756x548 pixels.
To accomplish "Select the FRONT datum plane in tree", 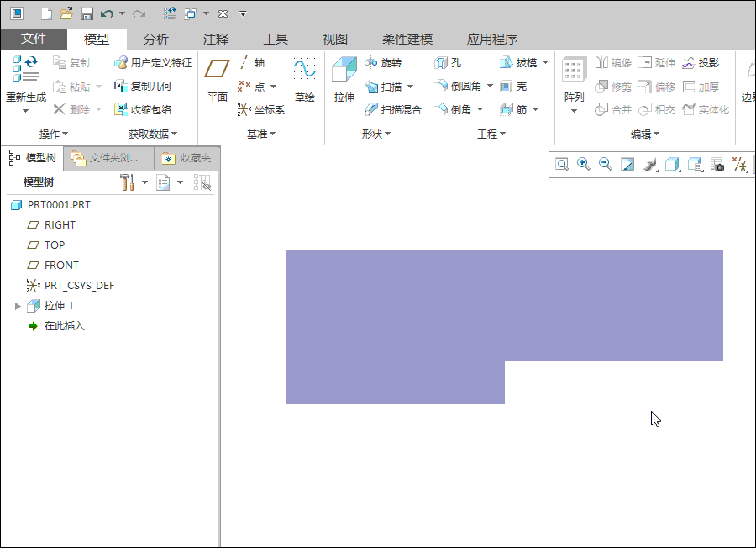I will pyautogui.click(x=53, y=266).
